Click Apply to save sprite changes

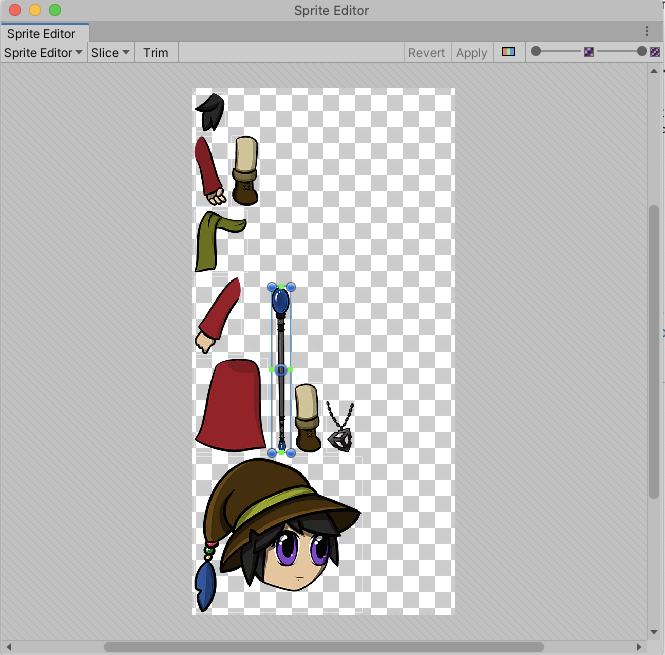tap(471, 53)
